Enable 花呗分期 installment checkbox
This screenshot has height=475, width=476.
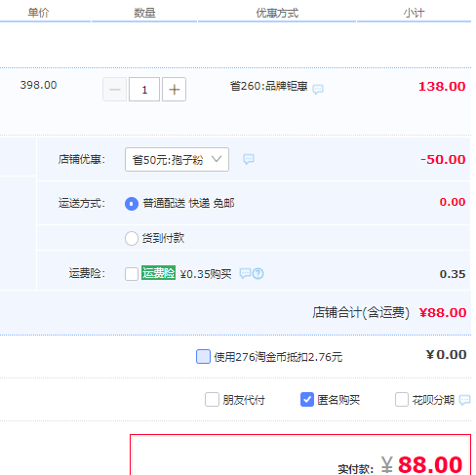[x=402, y=400]
